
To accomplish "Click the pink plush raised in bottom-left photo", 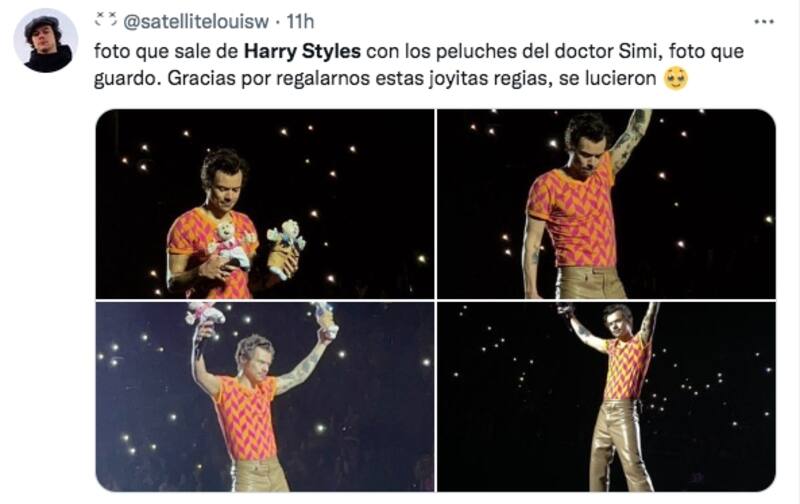I will [205, 314].
